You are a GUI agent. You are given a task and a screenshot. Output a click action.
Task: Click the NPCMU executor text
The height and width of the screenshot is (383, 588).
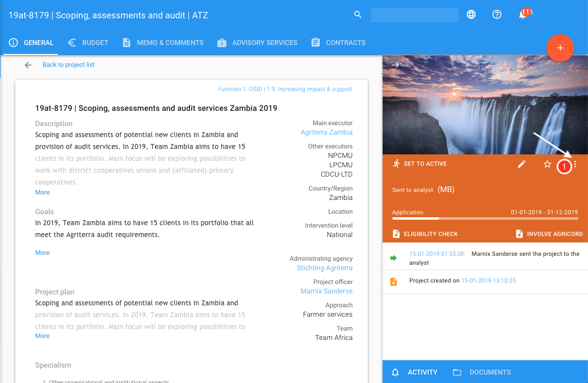tap(340, 155)
